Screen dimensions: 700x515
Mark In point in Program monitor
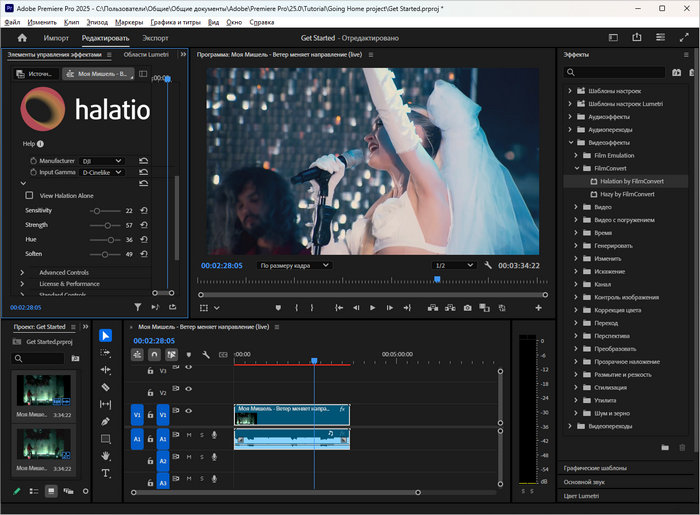click(296, 308)
